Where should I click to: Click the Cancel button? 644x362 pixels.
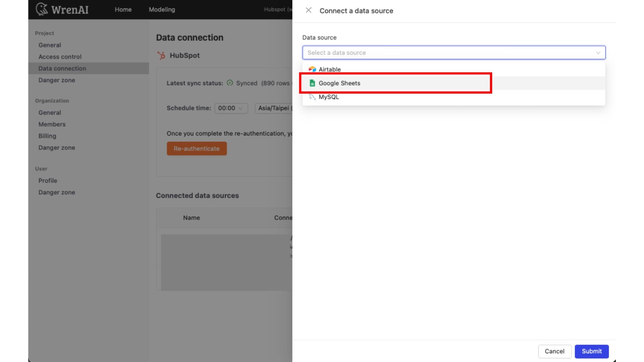554,351
